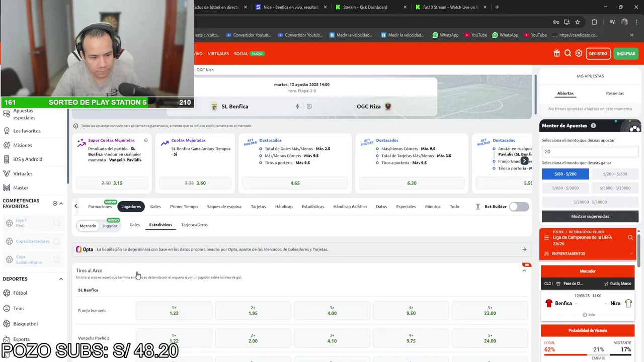
Task: Click the green INGRESAR button
Action: point(626,53)
